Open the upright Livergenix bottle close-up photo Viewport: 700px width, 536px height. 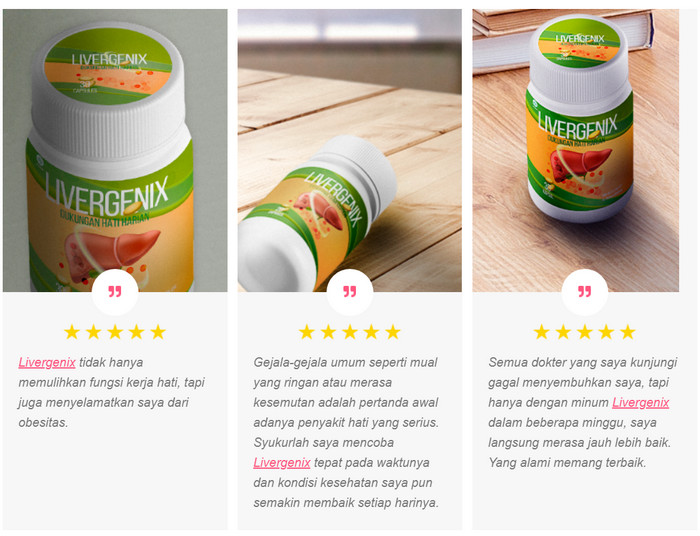(x=115, y=150)
